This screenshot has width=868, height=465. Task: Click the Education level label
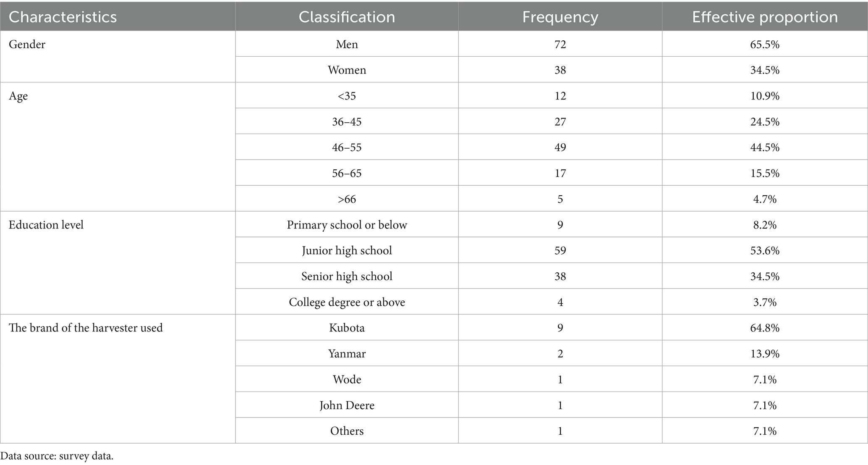pos(46,225)
